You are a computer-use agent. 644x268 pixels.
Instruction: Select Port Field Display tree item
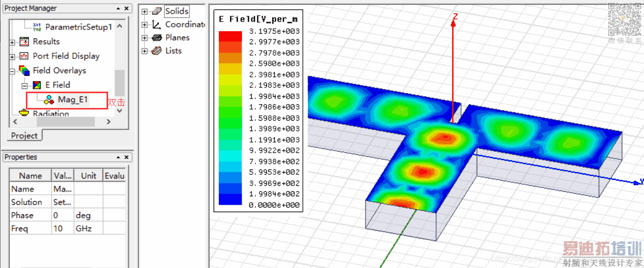click(66, 56)
